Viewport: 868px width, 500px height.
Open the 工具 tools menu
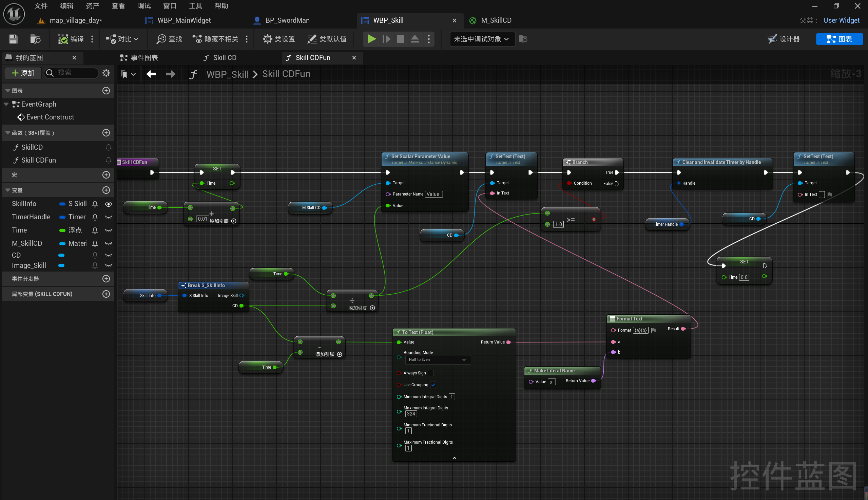(195, 6)
